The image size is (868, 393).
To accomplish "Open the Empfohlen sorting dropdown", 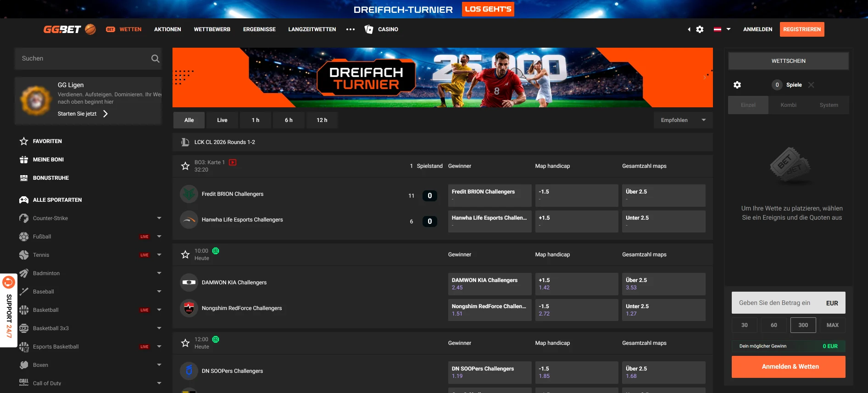I will [683, 120].
